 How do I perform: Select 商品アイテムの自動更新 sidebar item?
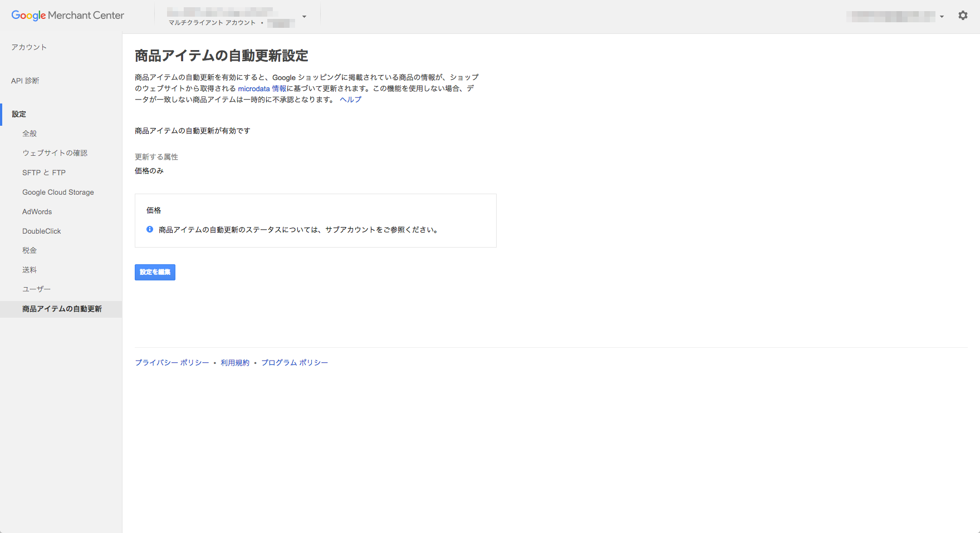coord(62,309)
